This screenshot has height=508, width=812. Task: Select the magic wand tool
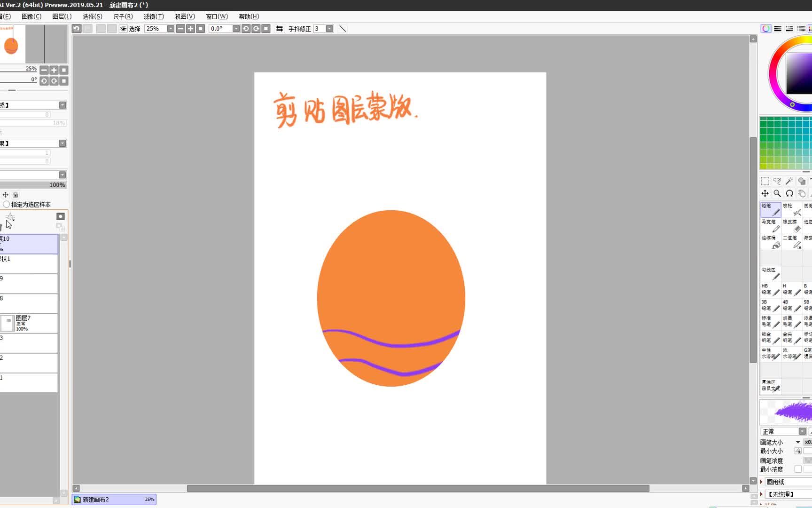[789, 181]
